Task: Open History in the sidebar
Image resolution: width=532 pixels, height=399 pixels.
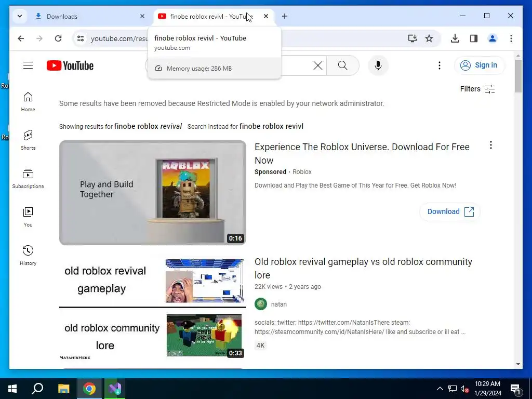Action: (28, 255)
